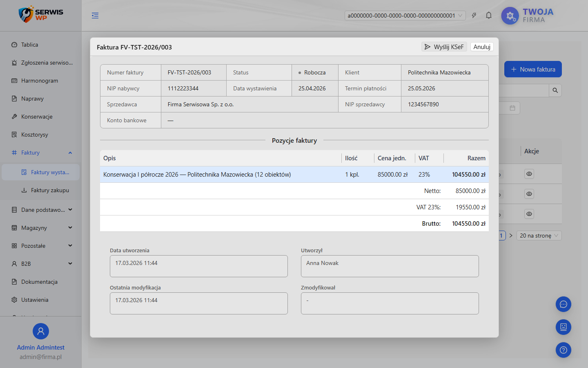Click the Ustawienia gear icon
This screenshot has height=368, width=588.
click(x=14, y=300)
